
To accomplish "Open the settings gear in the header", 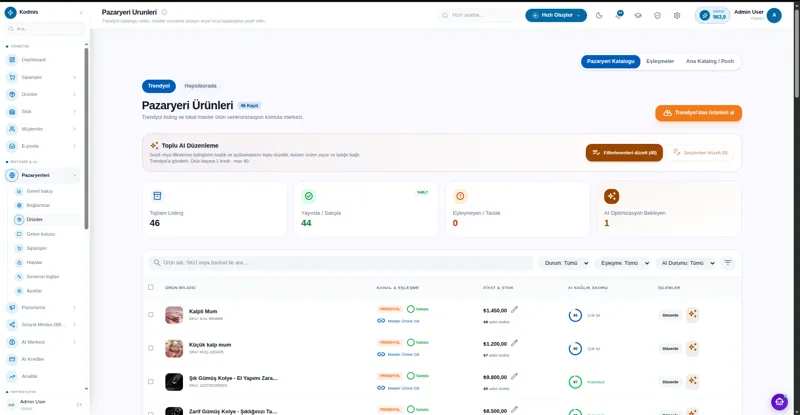I will click(677, 15).
